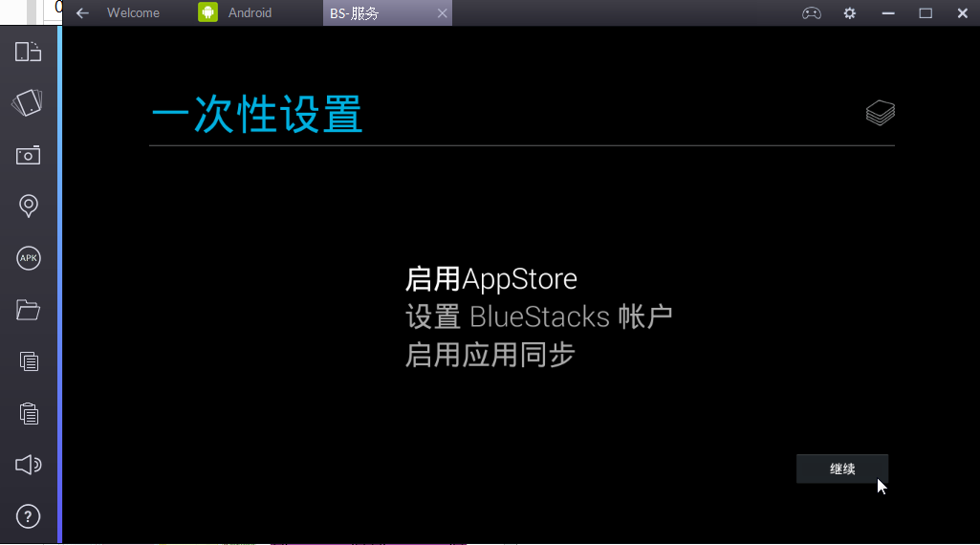Click the 一次性设置 heading
This screenshot has height=545, width=980.
point(257,115)
